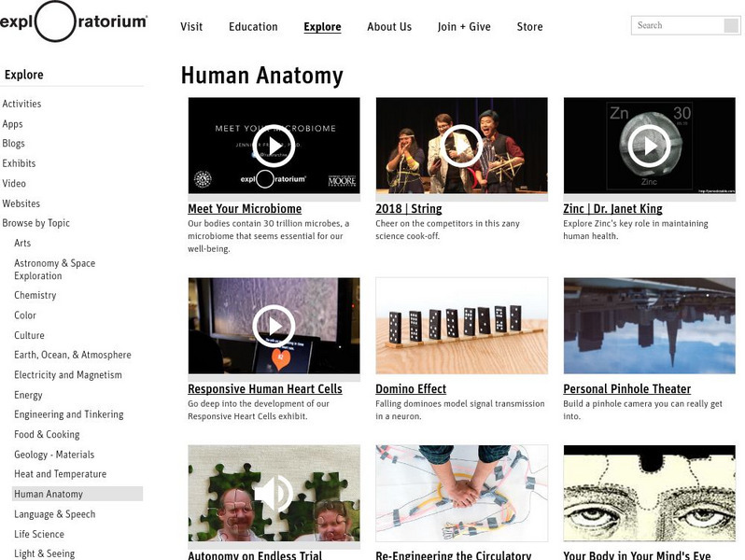Open the Education menu
This screenshot has height=560, width=745.
[x=253, y=27]
